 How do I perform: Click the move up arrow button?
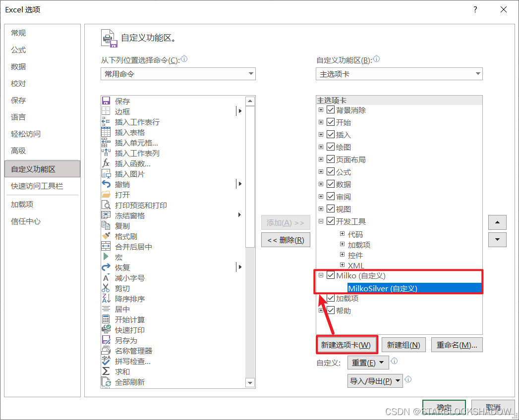(497, 222)
